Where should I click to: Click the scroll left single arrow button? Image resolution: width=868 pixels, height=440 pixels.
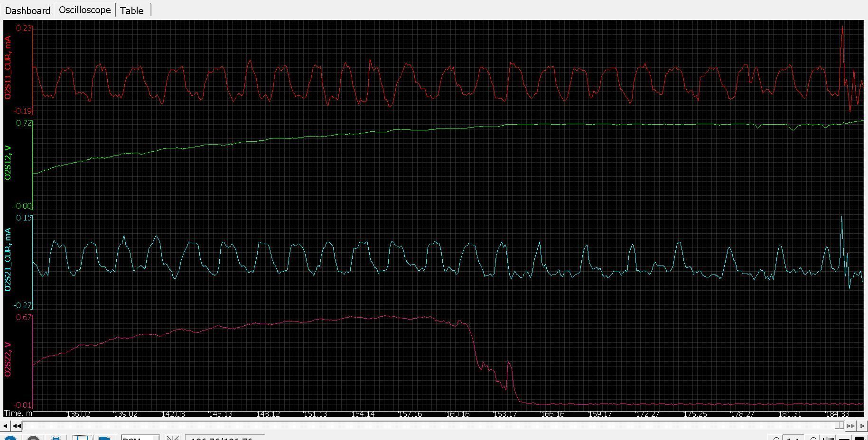(x=6, y=426)
